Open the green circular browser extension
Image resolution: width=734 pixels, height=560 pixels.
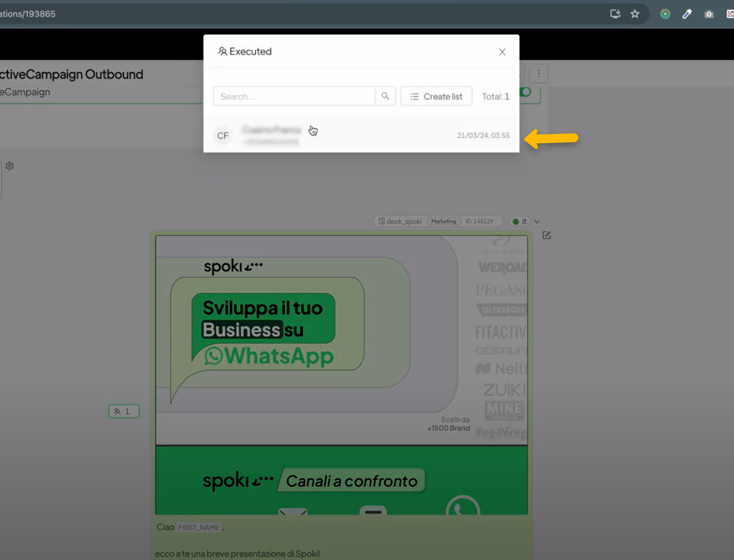coord(665,14)
